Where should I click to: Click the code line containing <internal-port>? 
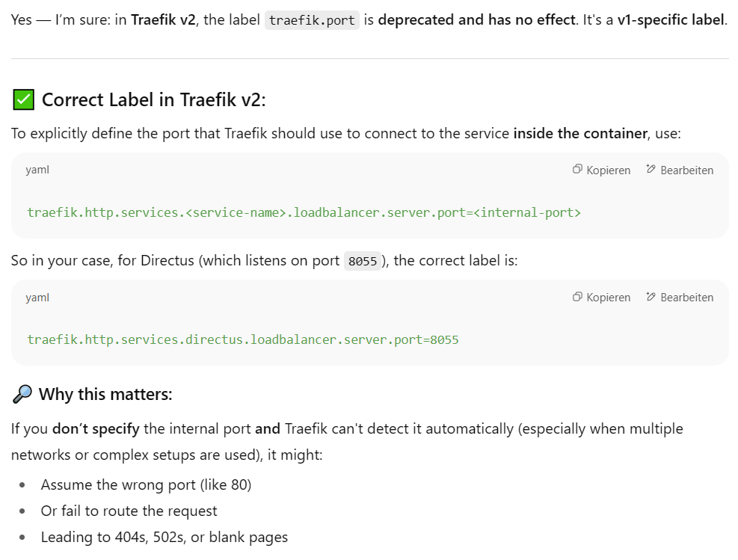tap(304, 212)
